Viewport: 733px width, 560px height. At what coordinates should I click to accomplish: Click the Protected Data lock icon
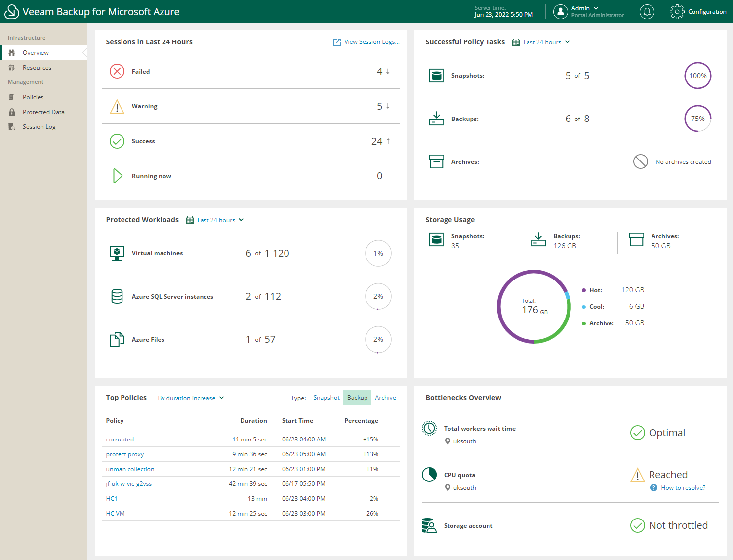12,112
